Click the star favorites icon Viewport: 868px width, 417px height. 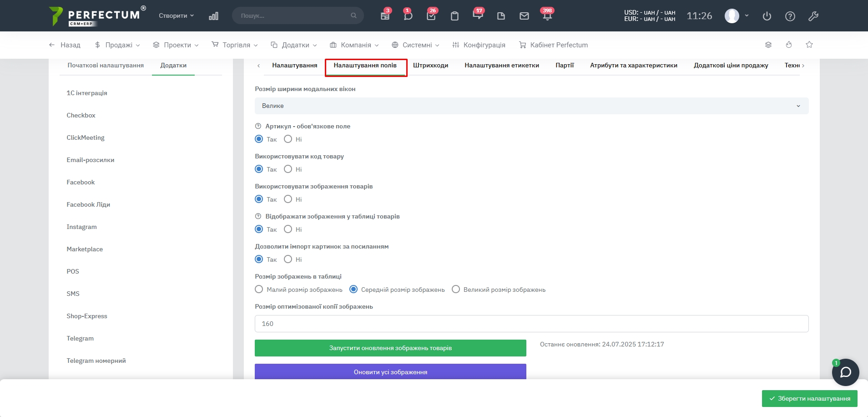coord(809,45)
